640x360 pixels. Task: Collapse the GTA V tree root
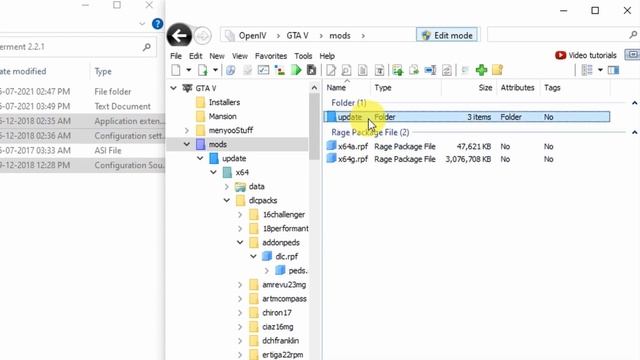pos(173,88)
